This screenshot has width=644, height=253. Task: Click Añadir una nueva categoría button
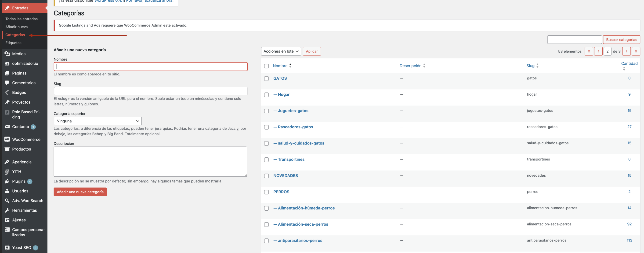80,192
